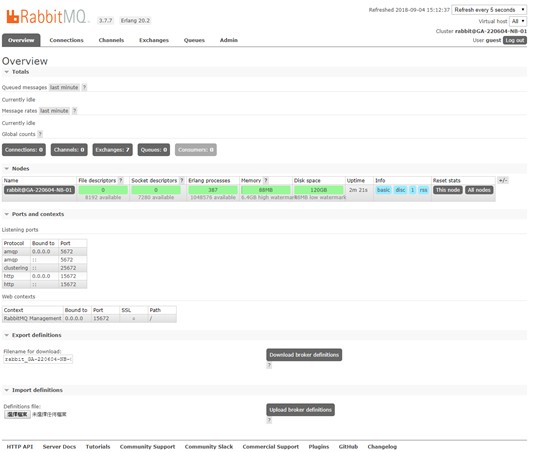Switch to the Channels tab
534x452 pixels.
(x=111, y=40)
